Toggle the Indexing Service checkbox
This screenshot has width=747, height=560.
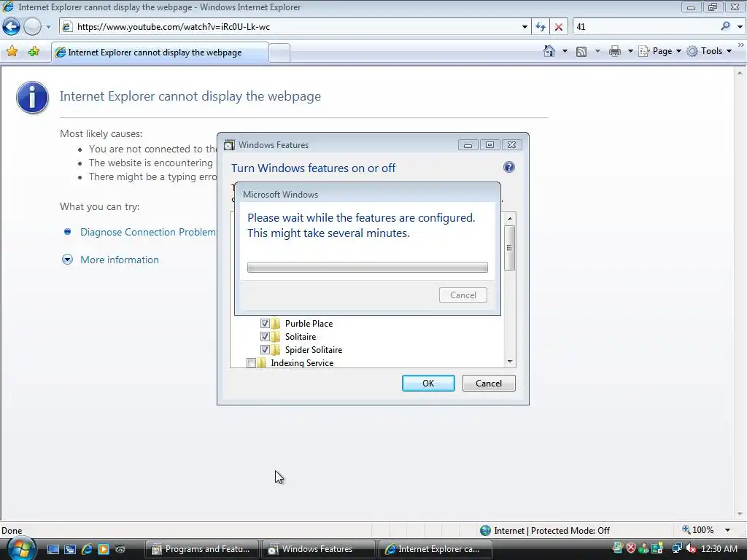point(251,363)
